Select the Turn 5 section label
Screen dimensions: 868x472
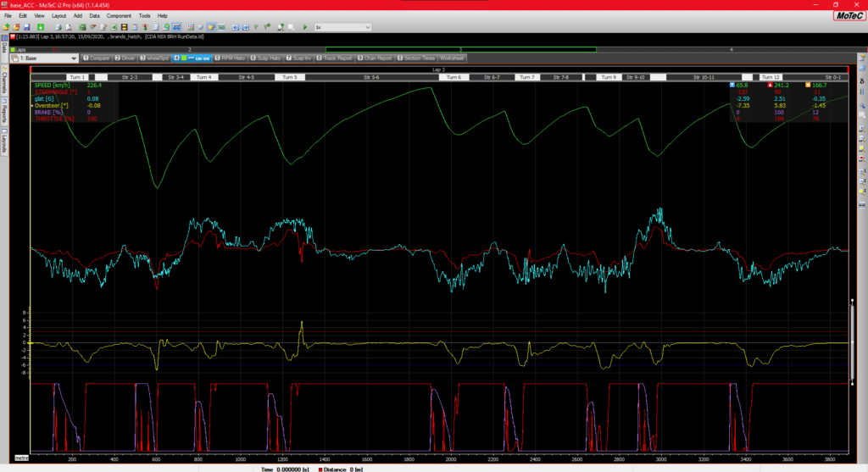289,77
